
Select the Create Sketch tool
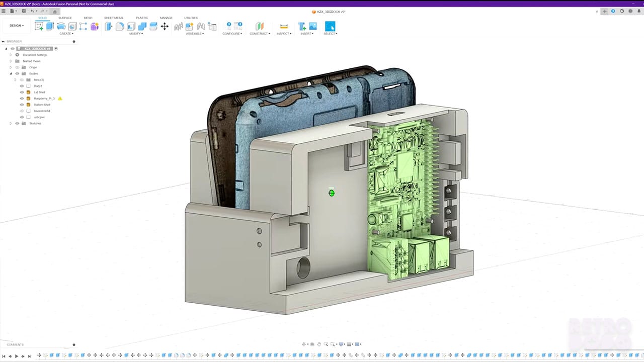[x=39, y=26]
